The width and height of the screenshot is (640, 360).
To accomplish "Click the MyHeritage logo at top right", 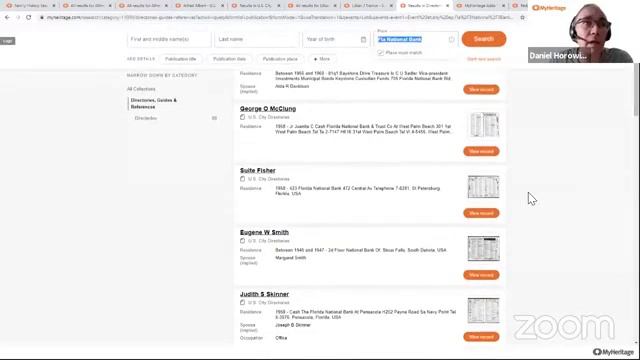I will 549,7.
